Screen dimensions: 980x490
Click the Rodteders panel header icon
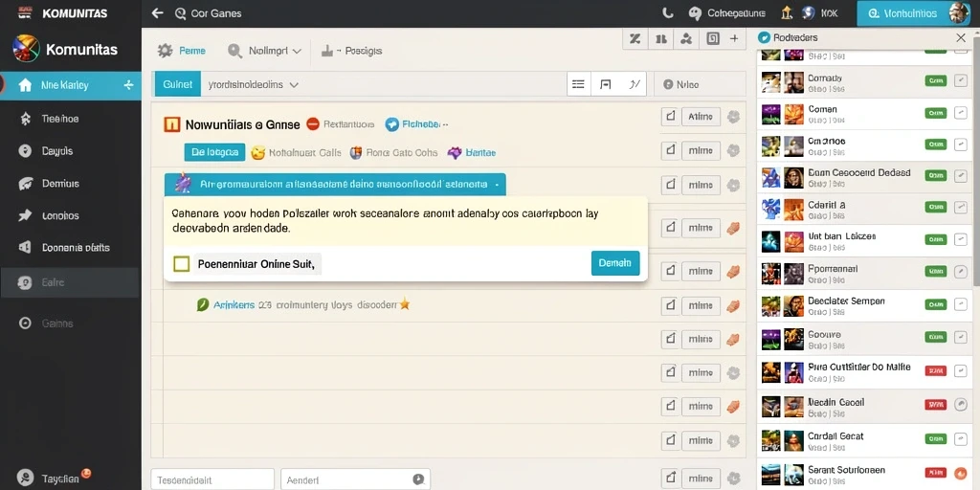coord(764,37)
